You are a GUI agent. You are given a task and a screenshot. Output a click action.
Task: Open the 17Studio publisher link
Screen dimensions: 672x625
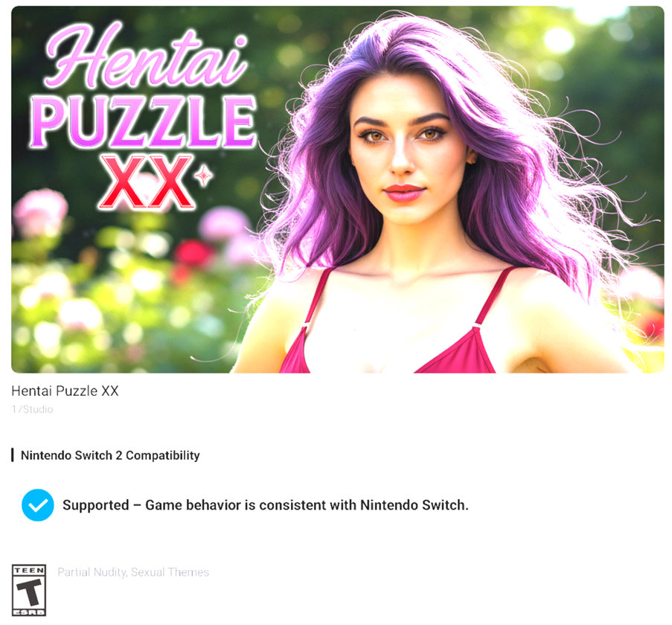click(32, 409)
